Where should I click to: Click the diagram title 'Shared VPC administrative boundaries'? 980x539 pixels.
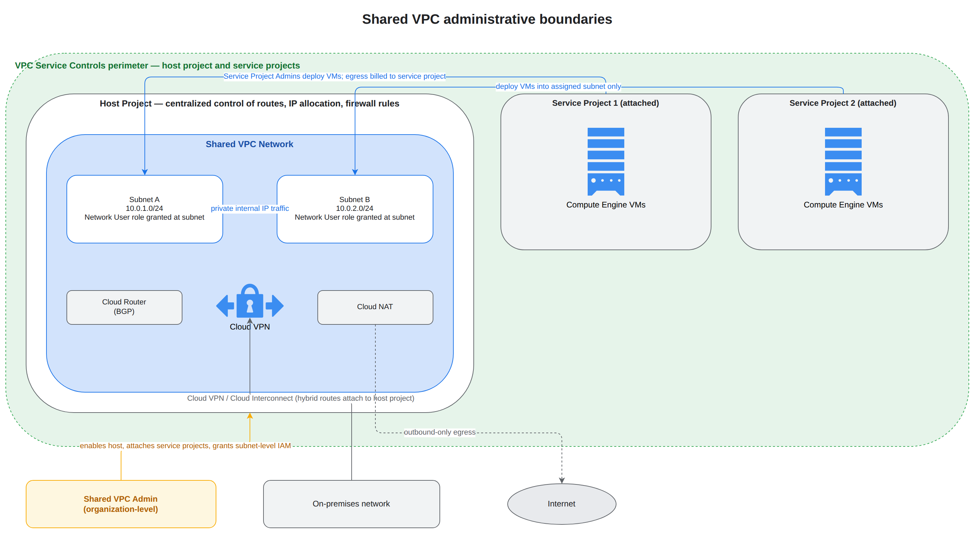point(487,19)
